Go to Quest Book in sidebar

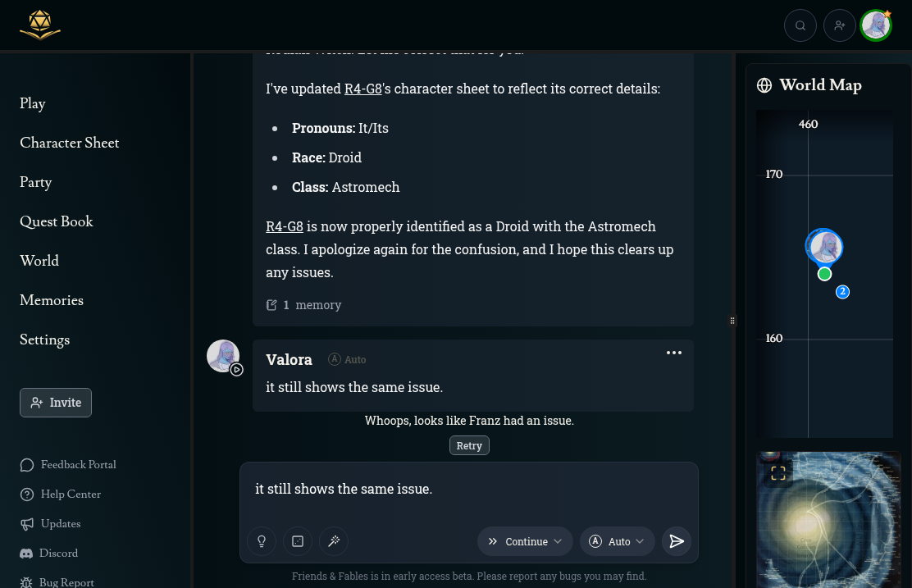(57, 221)
